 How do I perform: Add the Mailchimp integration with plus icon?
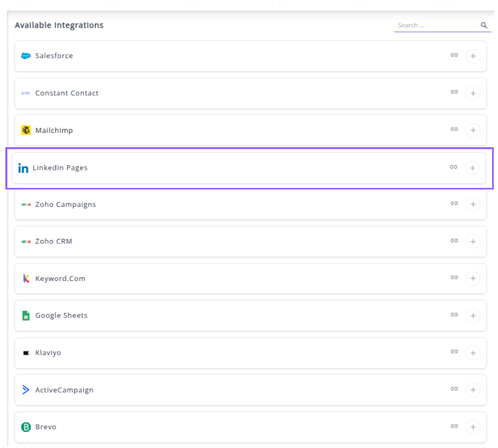pos(472,131)
